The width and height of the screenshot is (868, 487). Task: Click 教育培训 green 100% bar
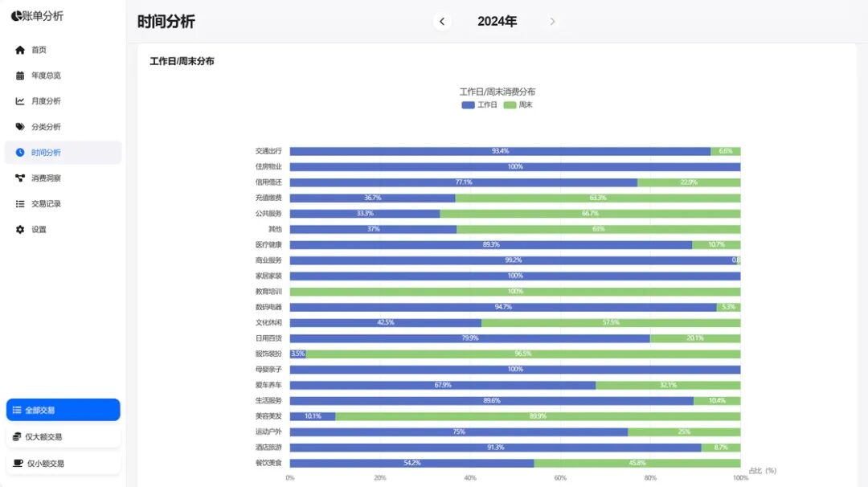(515, 291)
